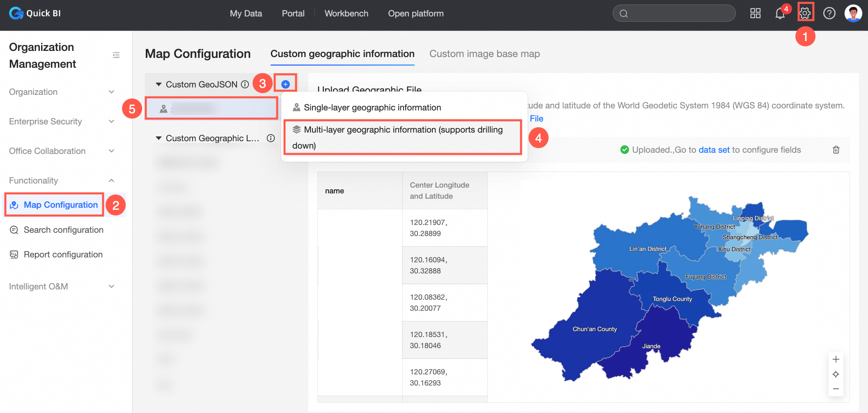Recenter the map with locate icon
Viewport: 868px width, 413px height.
coord(836,374)
